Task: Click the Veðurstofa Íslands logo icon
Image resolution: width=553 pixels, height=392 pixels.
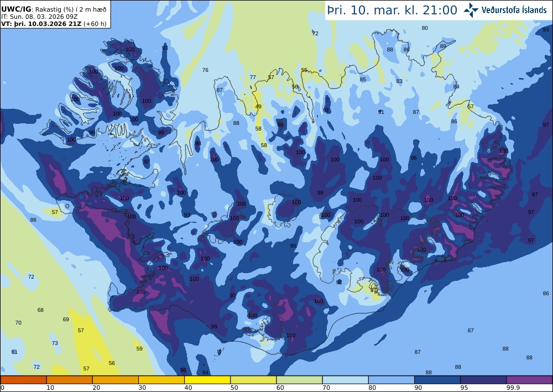Action: tap(471, 10)
